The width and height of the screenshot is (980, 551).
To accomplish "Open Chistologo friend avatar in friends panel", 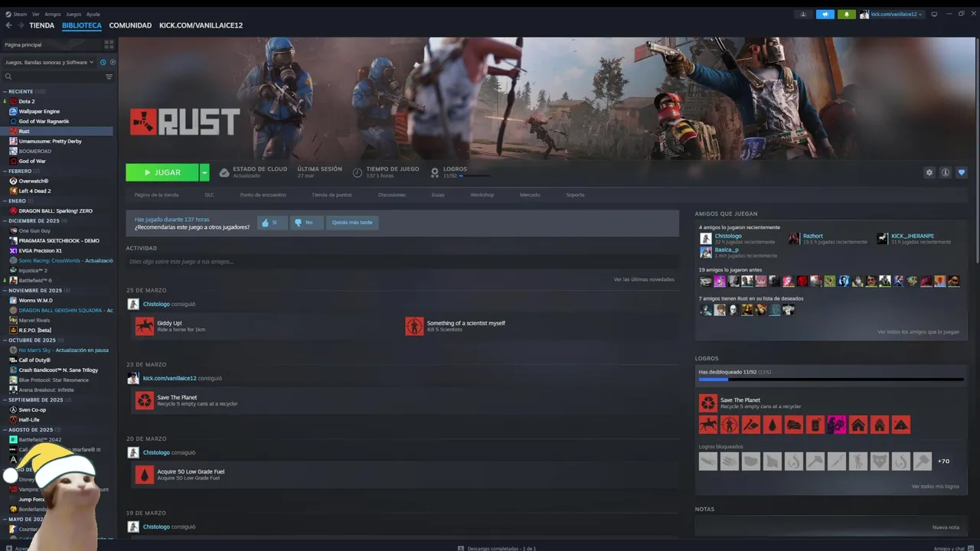I will (706, 238).
